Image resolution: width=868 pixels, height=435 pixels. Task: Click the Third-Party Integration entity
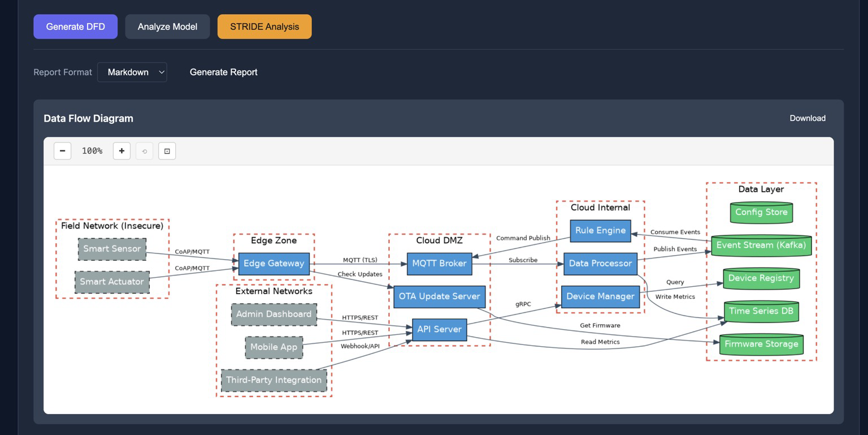[274, 380]
